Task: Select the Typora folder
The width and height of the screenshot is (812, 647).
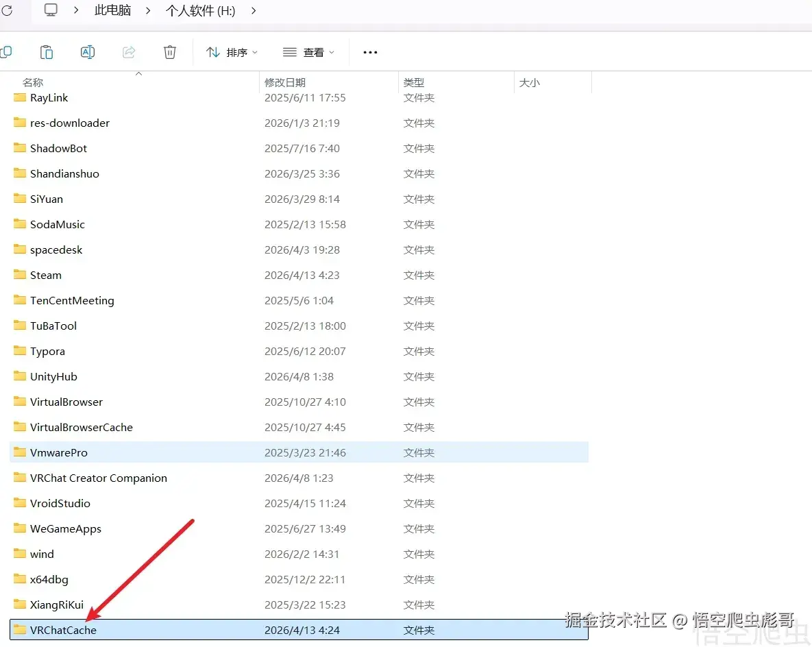Action: pyautogui.click(x=299, y=352)
